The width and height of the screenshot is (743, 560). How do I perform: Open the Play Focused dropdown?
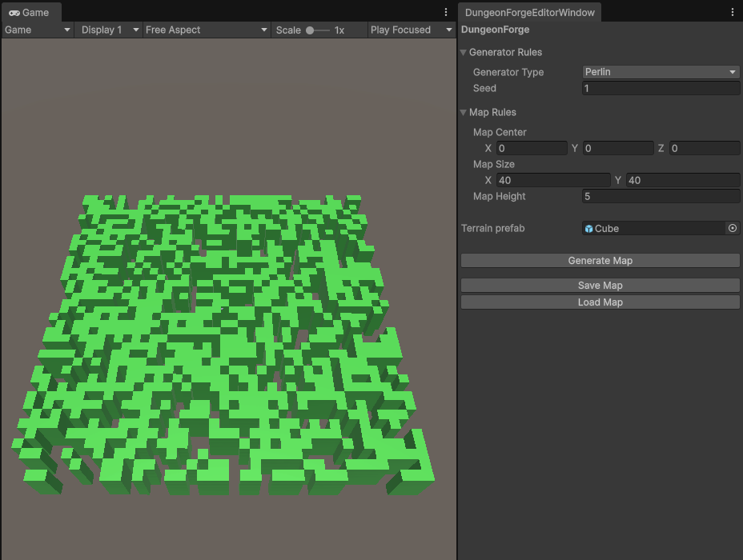(x=411, y=30)
